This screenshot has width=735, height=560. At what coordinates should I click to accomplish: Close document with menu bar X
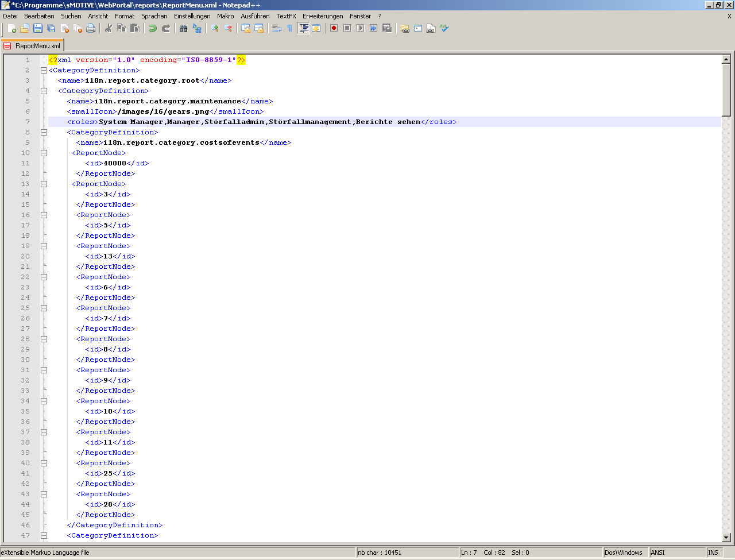(729, 16)
